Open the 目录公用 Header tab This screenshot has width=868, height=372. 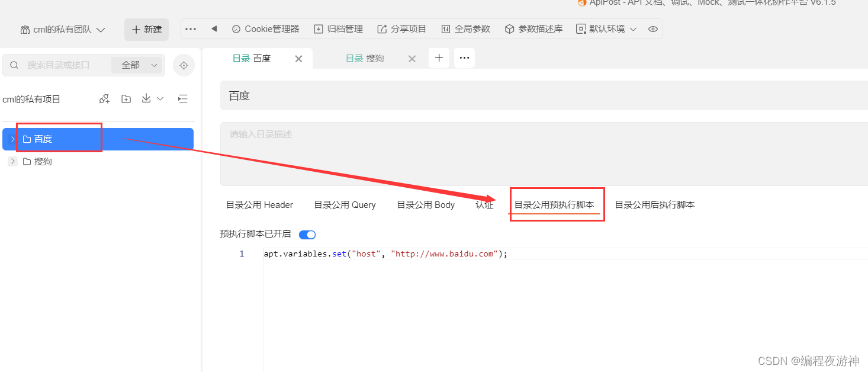[x=259, y=205]
